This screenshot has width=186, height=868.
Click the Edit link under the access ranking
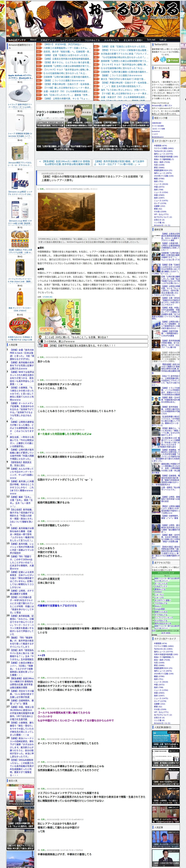point(154,631)
